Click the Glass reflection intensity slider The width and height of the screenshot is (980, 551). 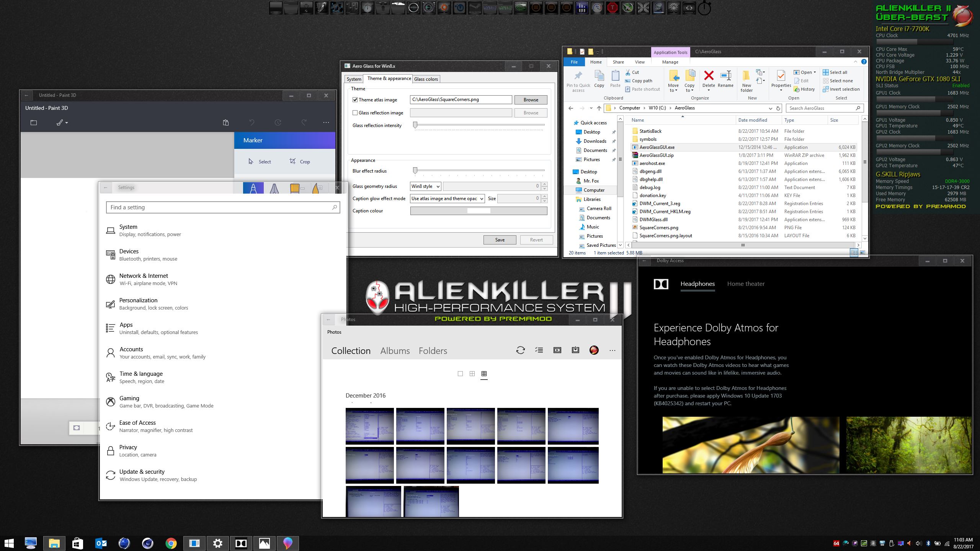[479, 126]
